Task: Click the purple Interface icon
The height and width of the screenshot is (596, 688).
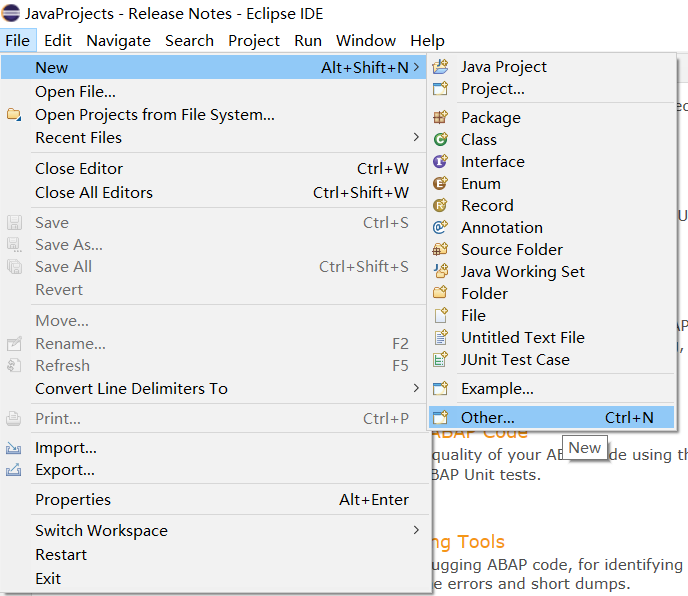Action: tap(441, 162)
